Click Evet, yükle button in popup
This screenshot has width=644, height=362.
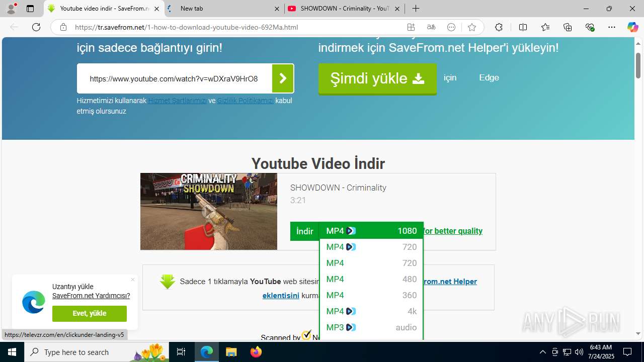90,313
